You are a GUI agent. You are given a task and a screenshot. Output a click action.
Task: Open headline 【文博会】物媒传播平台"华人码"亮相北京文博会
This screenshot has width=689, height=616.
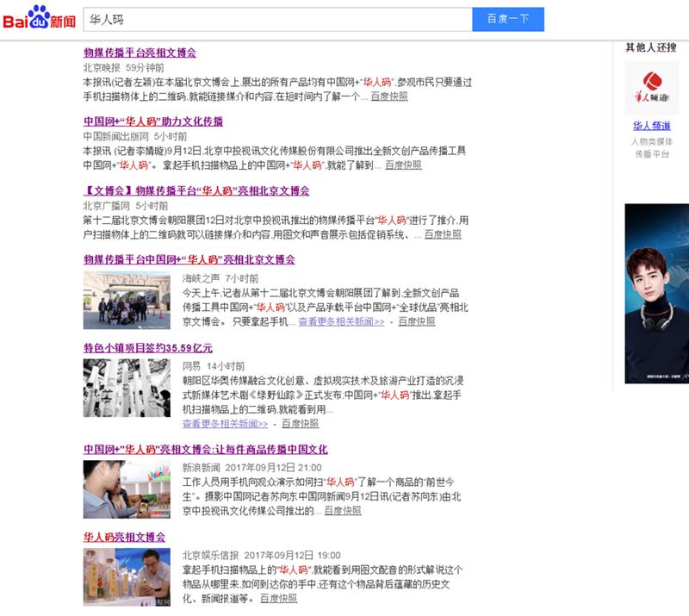click(196, 190)
